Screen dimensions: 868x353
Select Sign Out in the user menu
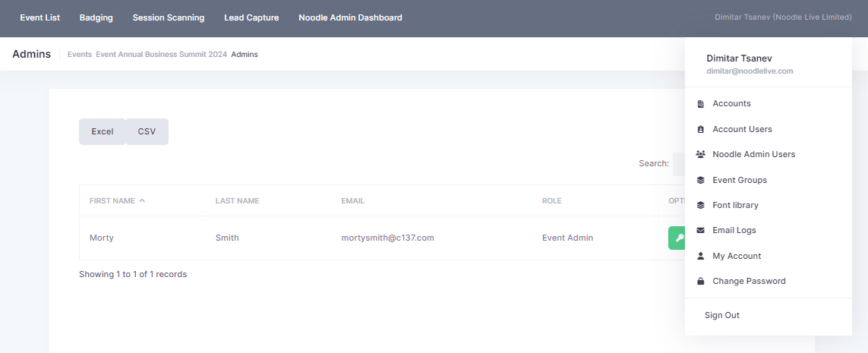coord(721,315)
